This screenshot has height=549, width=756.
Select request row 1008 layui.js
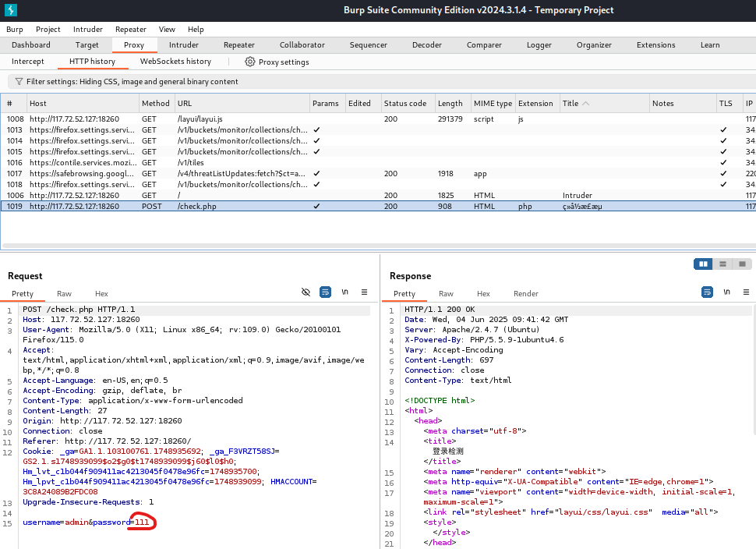pos(378,119)
